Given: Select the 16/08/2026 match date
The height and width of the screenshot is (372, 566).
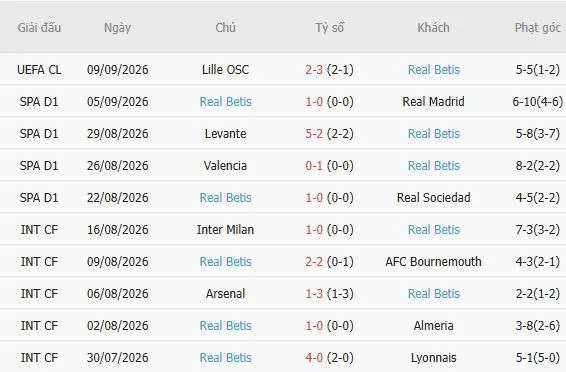Looking at the screenshot, I should [117, 230].
